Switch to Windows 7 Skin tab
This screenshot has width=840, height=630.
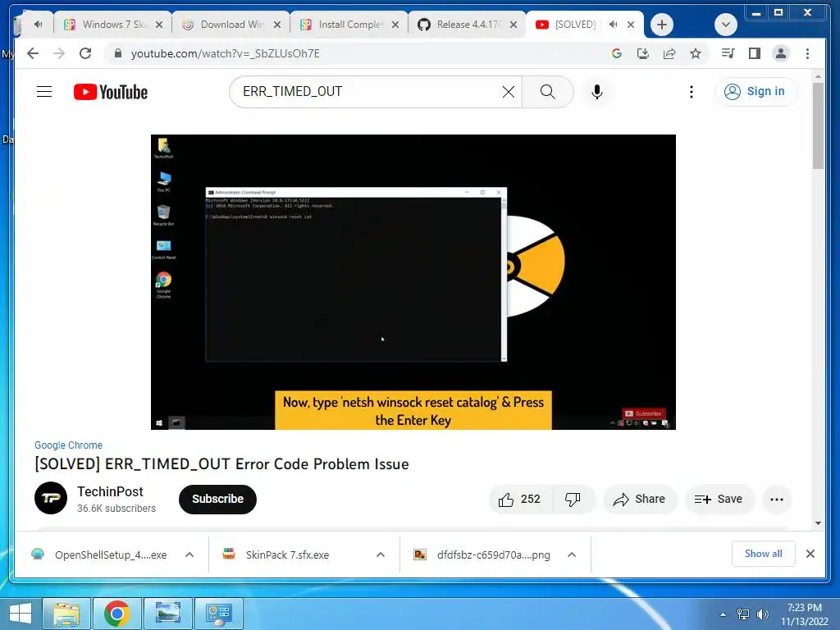(112, 25)
